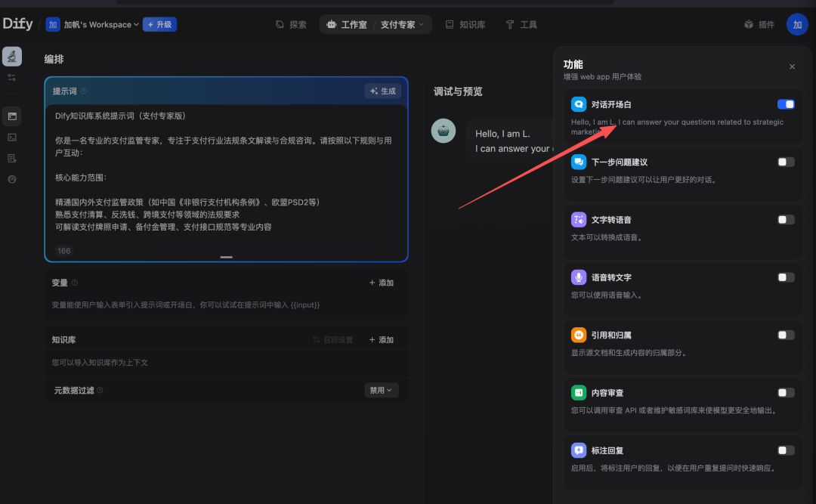816x504 pixels.
Task: Open the 探索 explore compass icon
Action: (x=280, y=24)
